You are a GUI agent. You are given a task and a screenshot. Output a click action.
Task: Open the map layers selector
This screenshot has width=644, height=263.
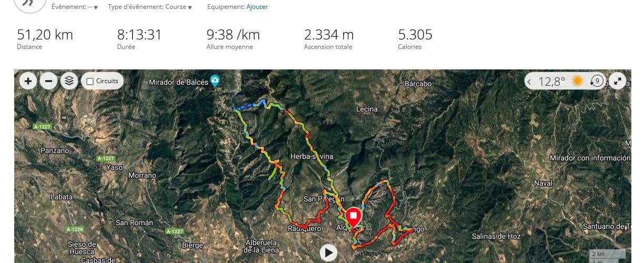69,81
